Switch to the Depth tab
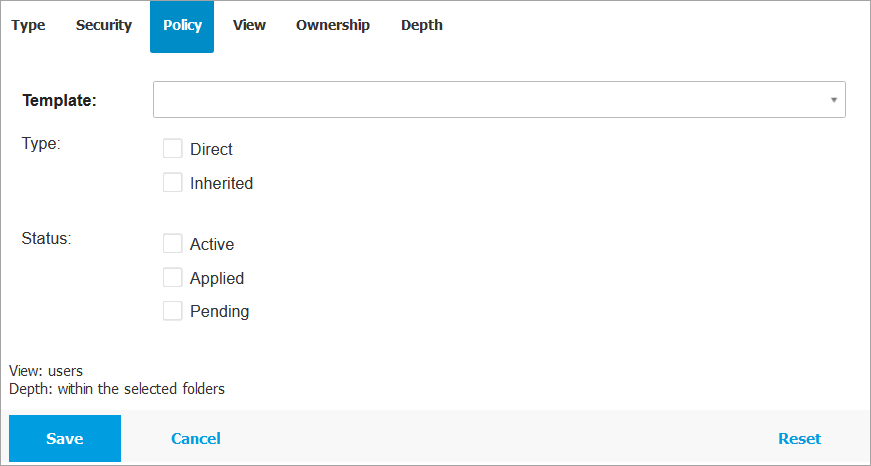The height and width of the screenshot is (466, 871). (422, 26)
